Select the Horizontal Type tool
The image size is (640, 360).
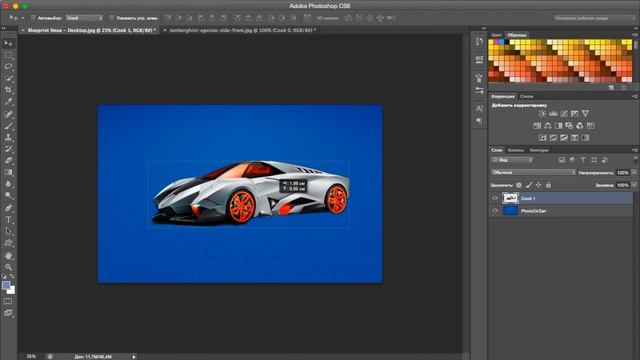pyautogui.click(x=8, y=220)
